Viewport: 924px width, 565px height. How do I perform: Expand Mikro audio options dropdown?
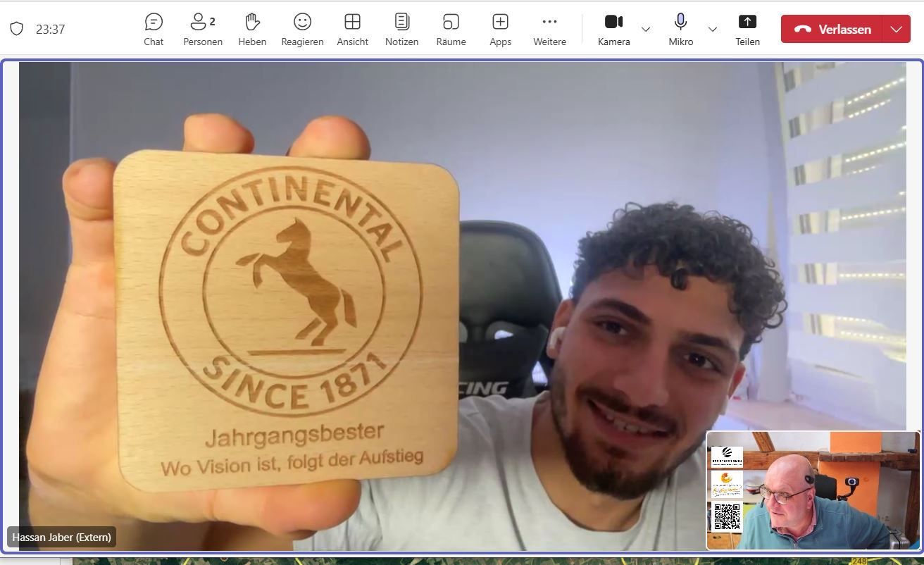(x=713, y=30)
